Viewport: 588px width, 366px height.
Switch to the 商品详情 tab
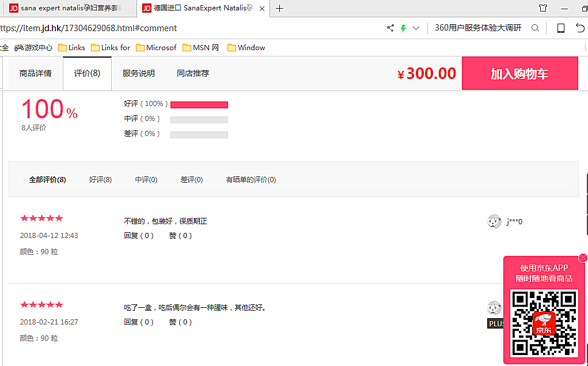pos(35,73)
